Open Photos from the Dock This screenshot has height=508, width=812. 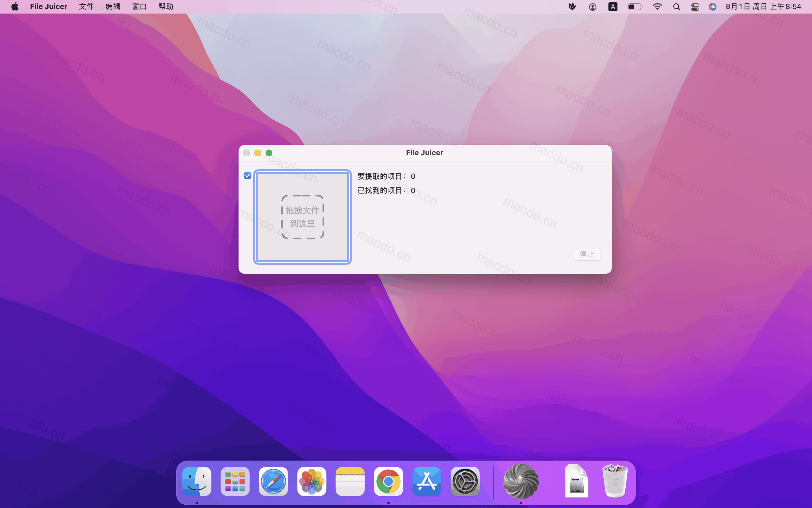point(312,481)
